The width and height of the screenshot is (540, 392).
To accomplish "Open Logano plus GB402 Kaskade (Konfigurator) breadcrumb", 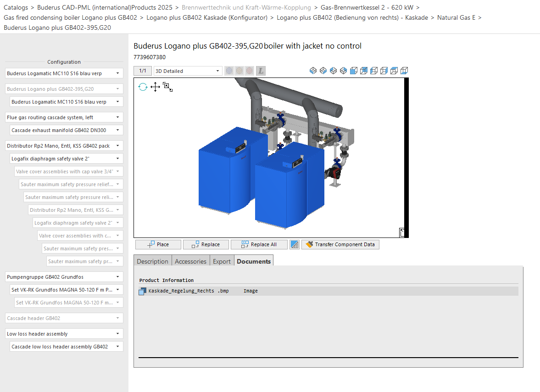I will pos(207,17).
